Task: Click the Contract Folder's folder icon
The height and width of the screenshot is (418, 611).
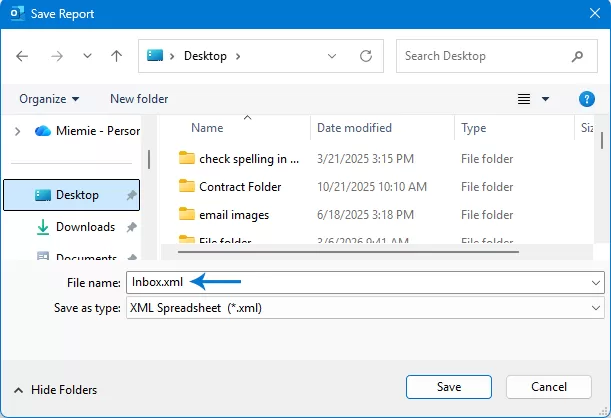Action: (187, 186)
